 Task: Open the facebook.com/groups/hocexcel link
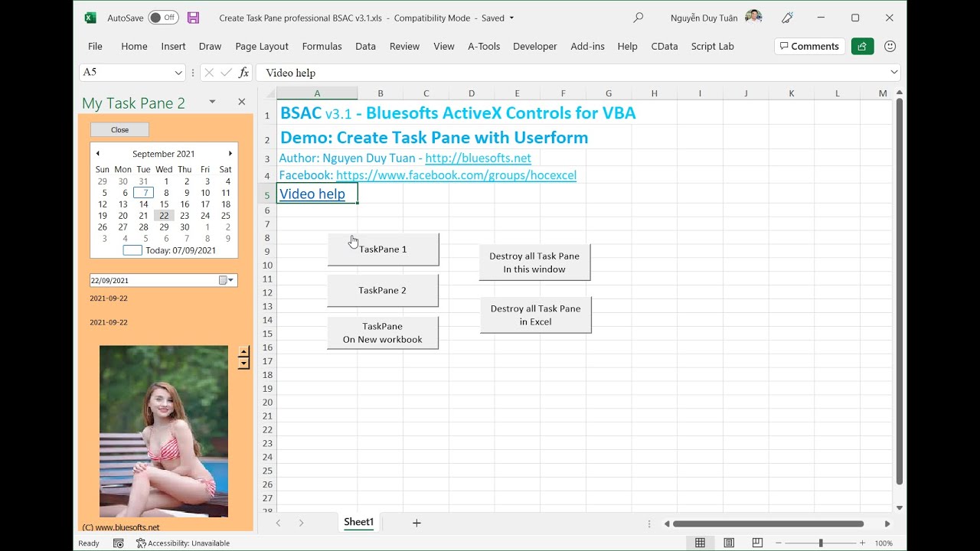456,175
